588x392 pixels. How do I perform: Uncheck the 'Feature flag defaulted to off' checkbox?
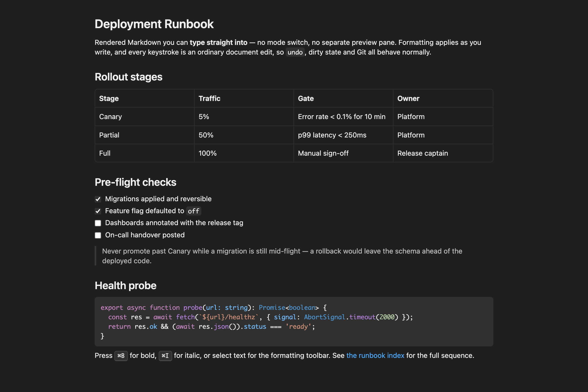98,211
